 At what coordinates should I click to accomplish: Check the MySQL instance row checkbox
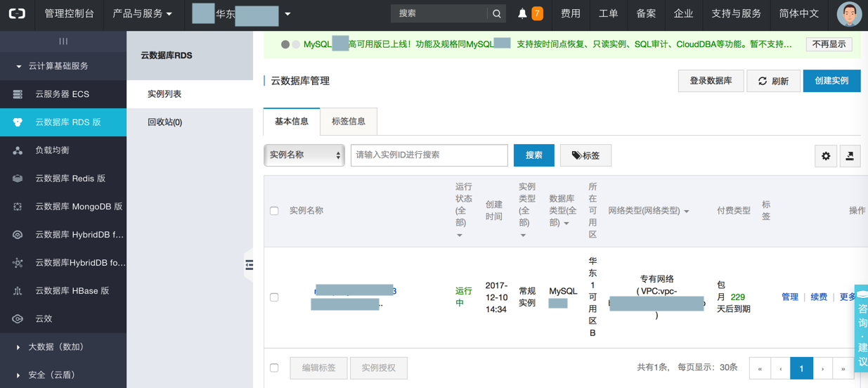274,297
